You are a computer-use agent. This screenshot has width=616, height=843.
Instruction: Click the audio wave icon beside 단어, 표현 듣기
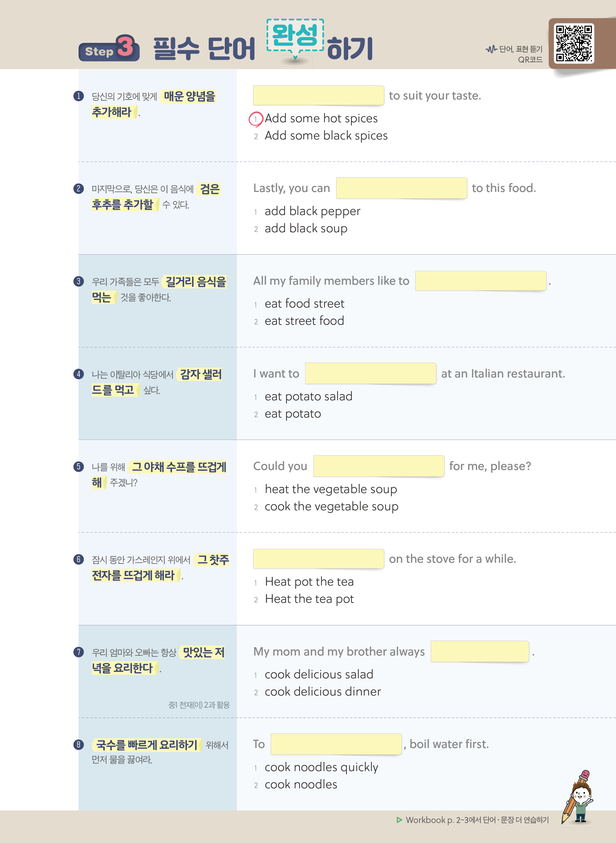pyautogui.click(x=491, y=49)
